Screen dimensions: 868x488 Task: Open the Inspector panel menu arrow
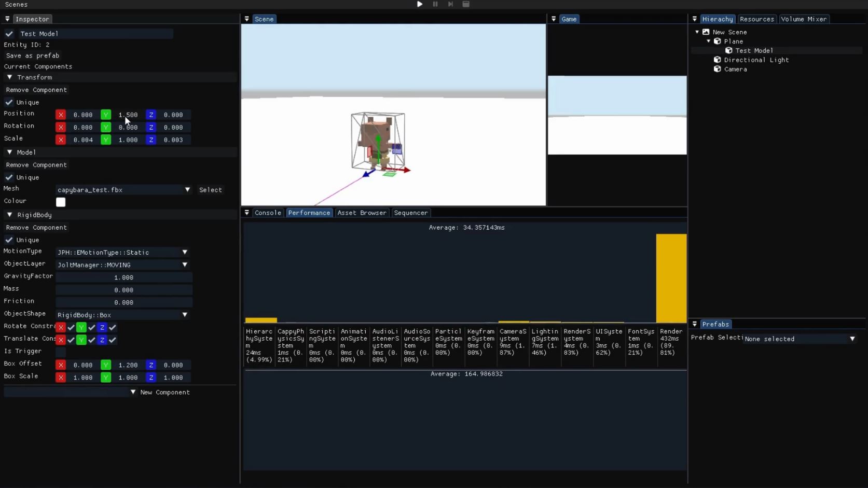(7, 19)
